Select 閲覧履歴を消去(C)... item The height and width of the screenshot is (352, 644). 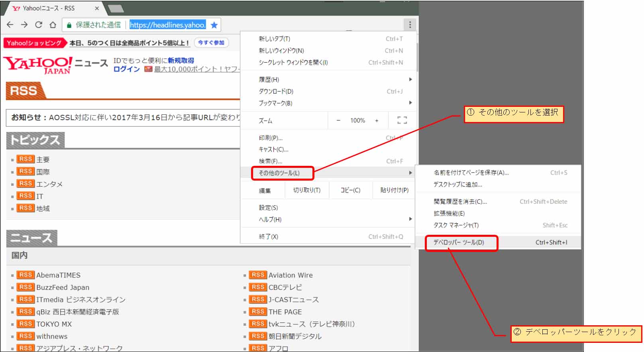coord(498,202)
